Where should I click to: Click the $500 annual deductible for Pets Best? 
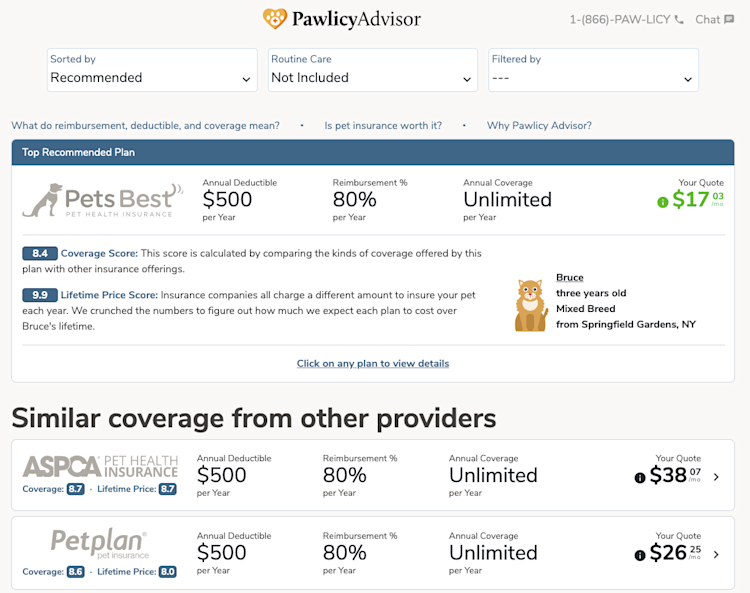(227, 199)
